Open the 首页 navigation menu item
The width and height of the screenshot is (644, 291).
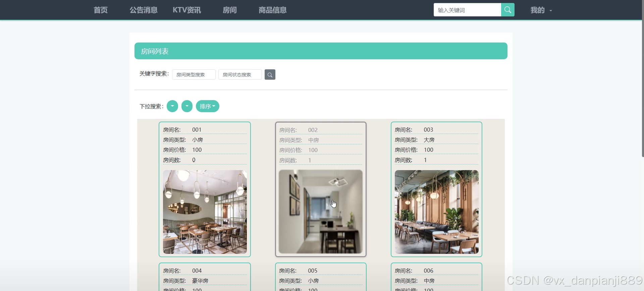(101, 10)
